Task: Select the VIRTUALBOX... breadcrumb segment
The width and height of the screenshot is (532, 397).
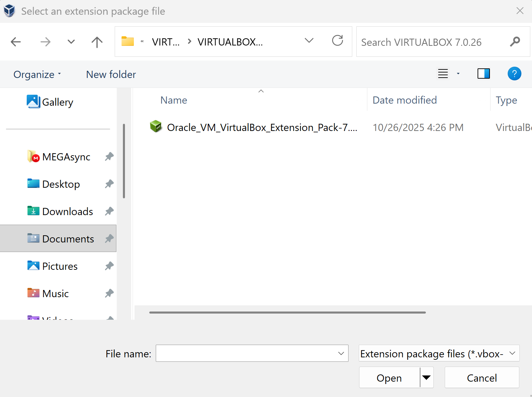Action: (230, 42)
